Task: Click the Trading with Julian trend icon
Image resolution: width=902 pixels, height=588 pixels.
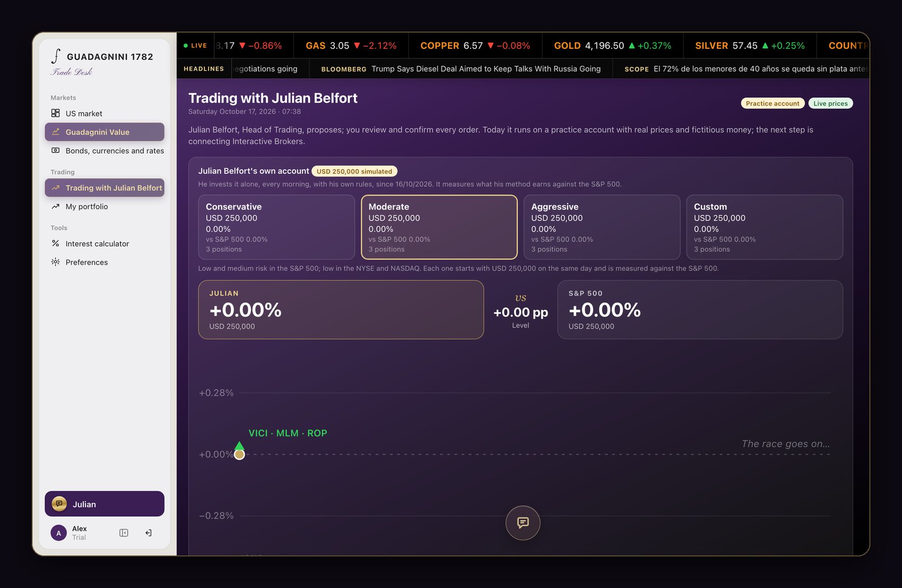Action: 55,188
